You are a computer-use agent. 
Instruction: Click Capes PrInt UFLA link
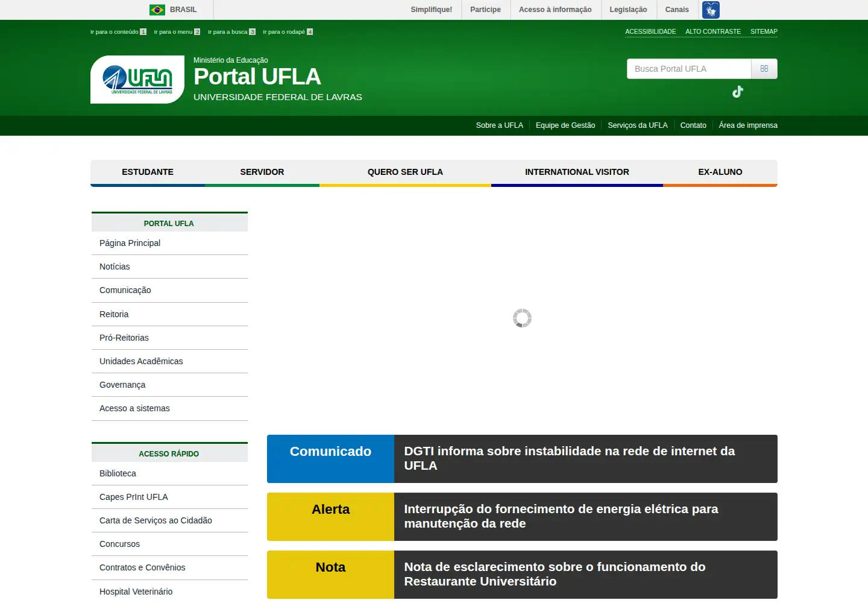click(x=169, y=497)
